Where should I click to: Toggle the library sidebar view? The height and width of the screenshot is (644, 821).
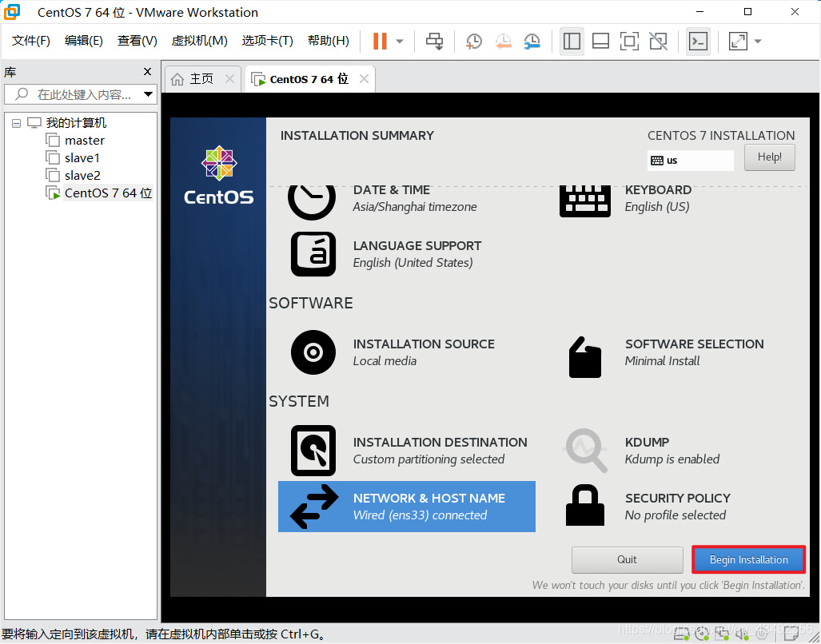(x=572, y=42)
